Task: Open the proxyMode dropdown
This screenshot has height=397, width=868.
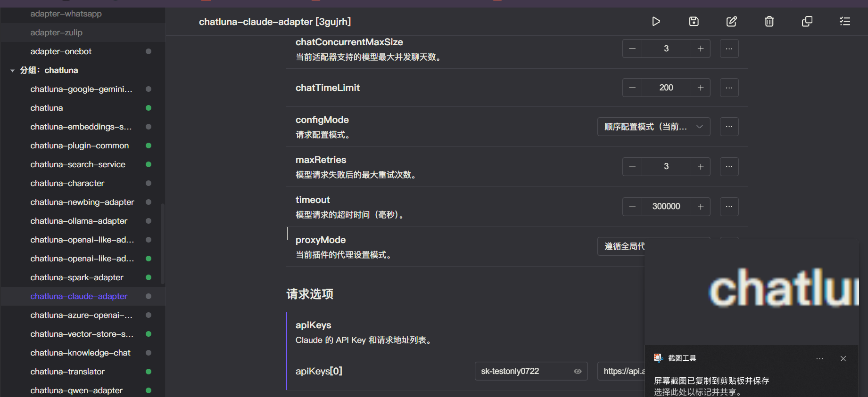Action: [x=622, y=246]
